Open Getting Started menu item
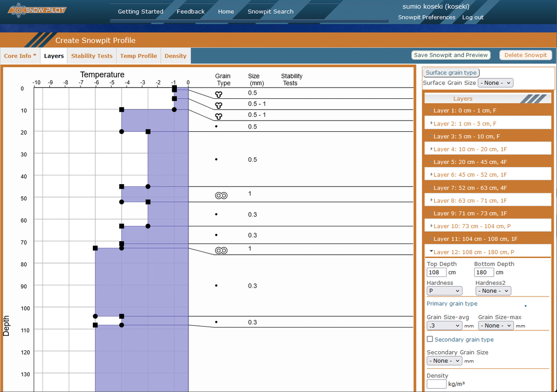This screenshot has height=392, width=557. tap(141, 12)
